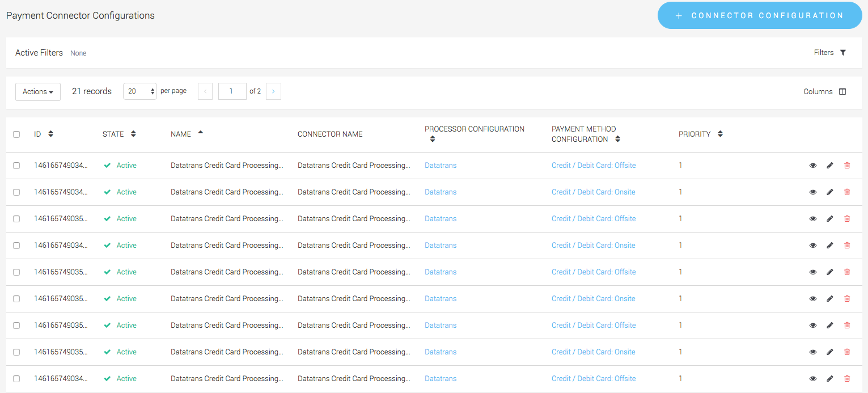Open the Datatrans processor configuration link
Image resolution: width=868 pixels, height=393 pixels.
click(x=441, y=165)
